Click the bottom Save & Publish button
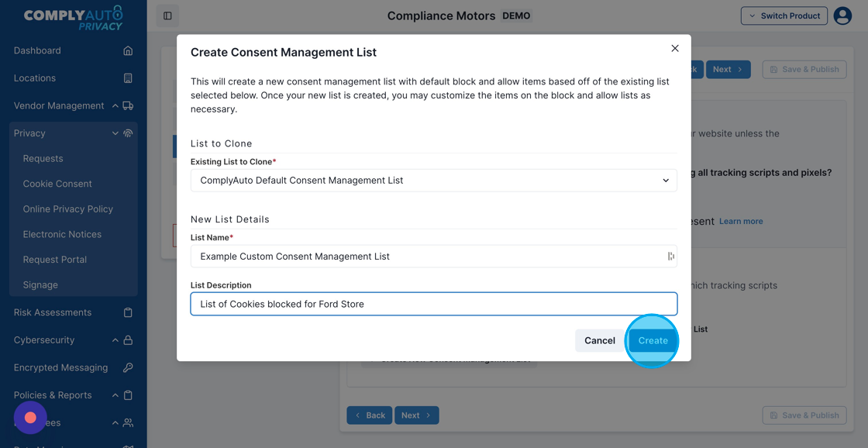 click(x=804, y=415)
